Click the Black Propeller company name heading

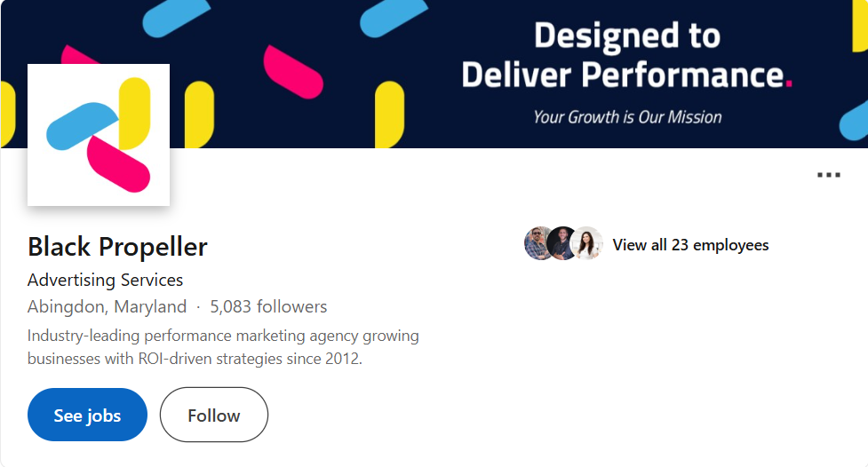pos(117,246)
